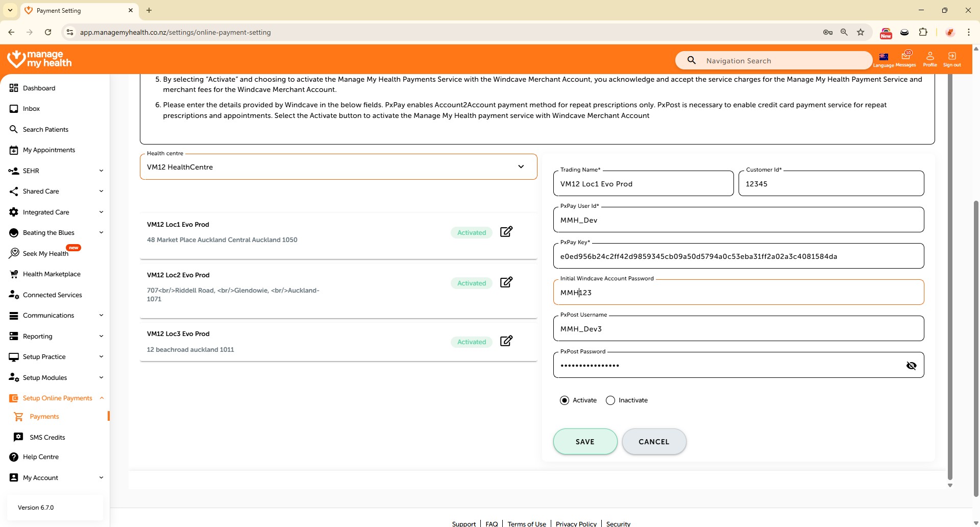
Task: Click edit icon for VM12 Loc2 Evo Prod
Action: pos(506,282)
